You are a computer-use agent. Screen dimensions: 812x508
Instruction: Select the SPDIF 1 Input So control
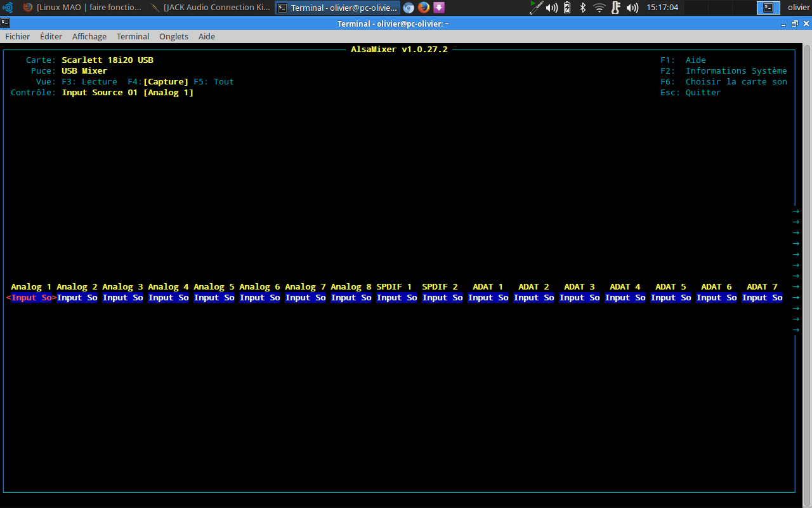point(397,297)
